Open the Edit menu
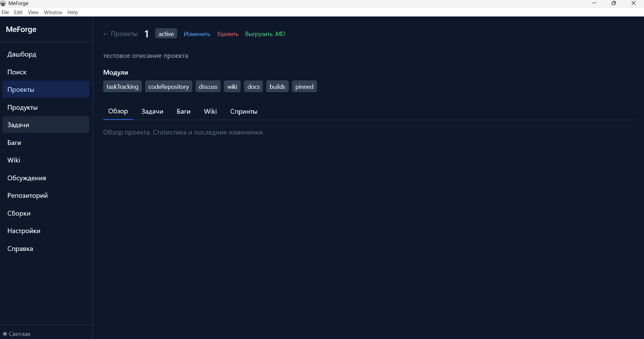 coord(18,12)
